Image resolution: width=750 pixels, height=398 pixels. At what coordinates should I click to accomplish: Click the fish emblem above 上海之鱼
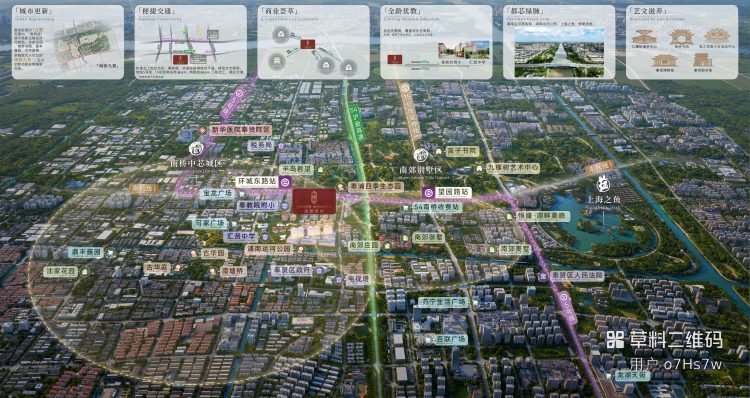[603, 184]
